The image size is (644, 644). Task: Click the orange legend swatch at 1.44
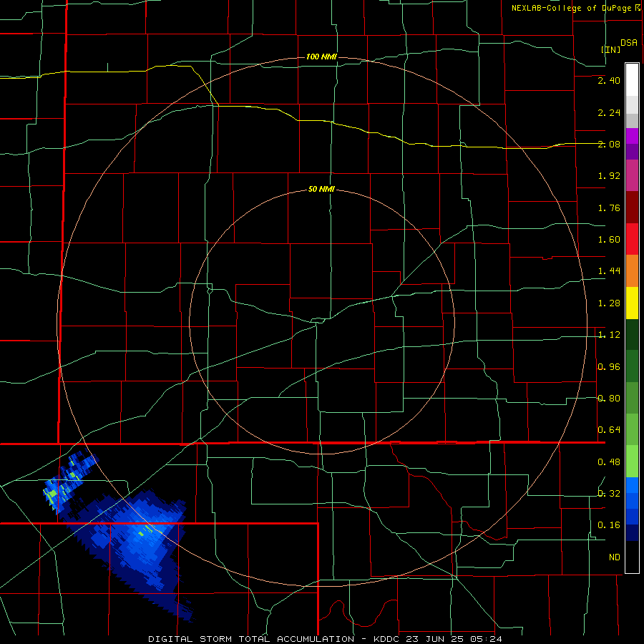(x=632, y=271)
